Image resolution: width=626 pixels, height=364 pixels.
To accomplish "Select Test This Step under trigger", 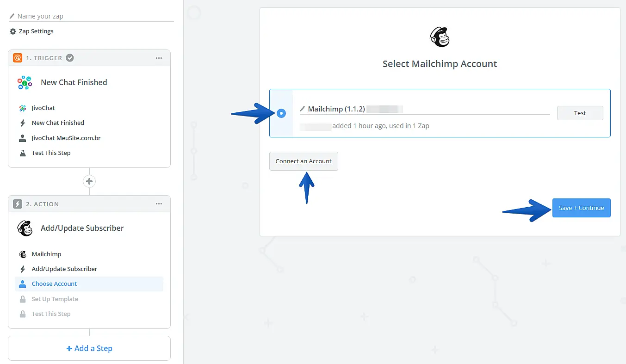I will [x=51, y=153].
